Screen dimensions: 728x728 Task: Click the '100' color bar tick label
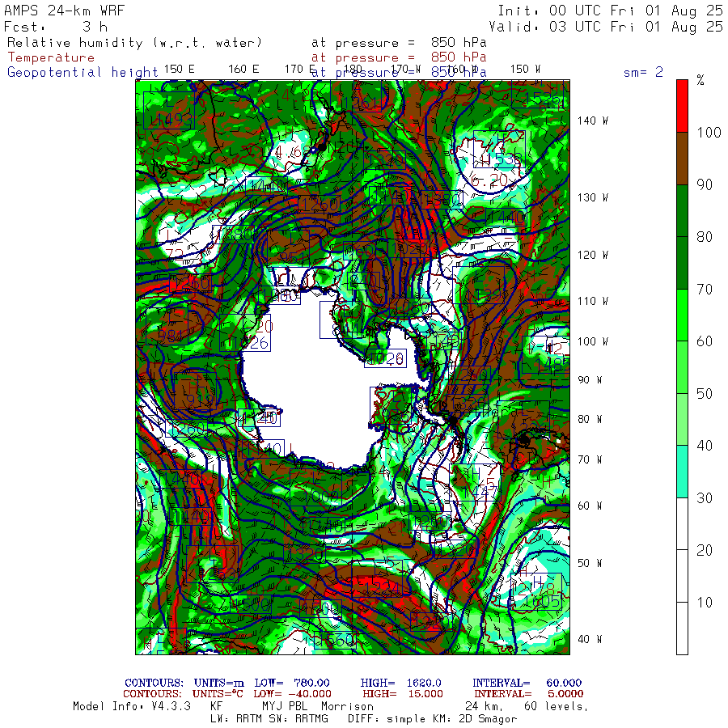pos(709,133)
